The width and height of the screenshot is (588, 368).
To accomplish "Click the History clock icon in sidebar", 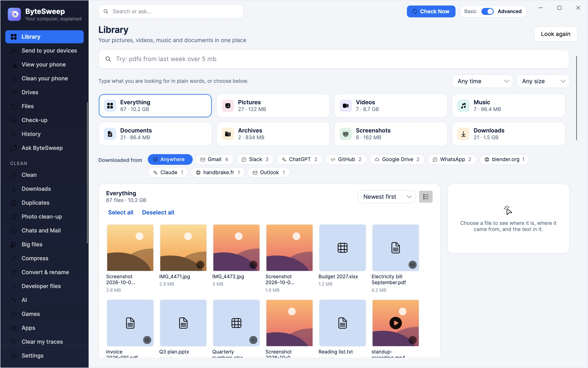I will point(14,134).
